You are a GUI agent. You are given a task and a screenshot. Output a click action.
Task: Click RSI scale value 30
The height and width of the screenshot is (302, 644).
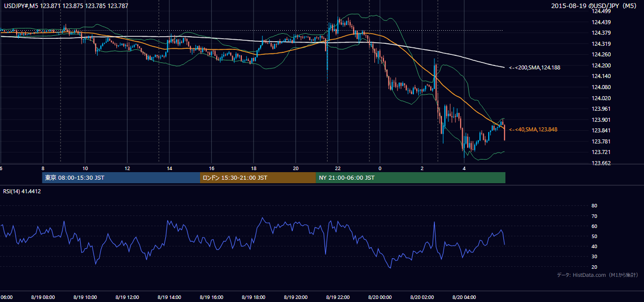pyautogui.click(x=594, y=257)
